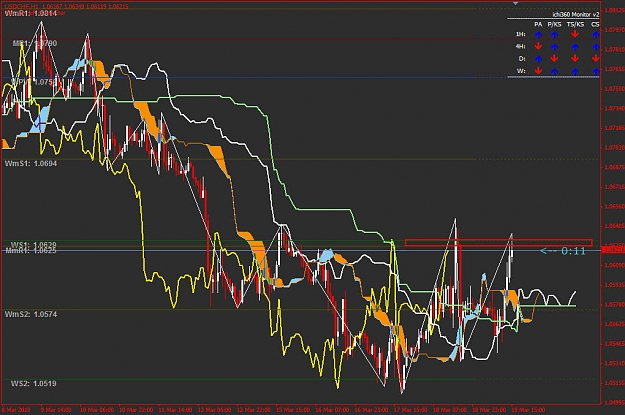Click the 1.07185 price scale value
The width and height of the screenshot is (625, 415).
coord(614,128)
